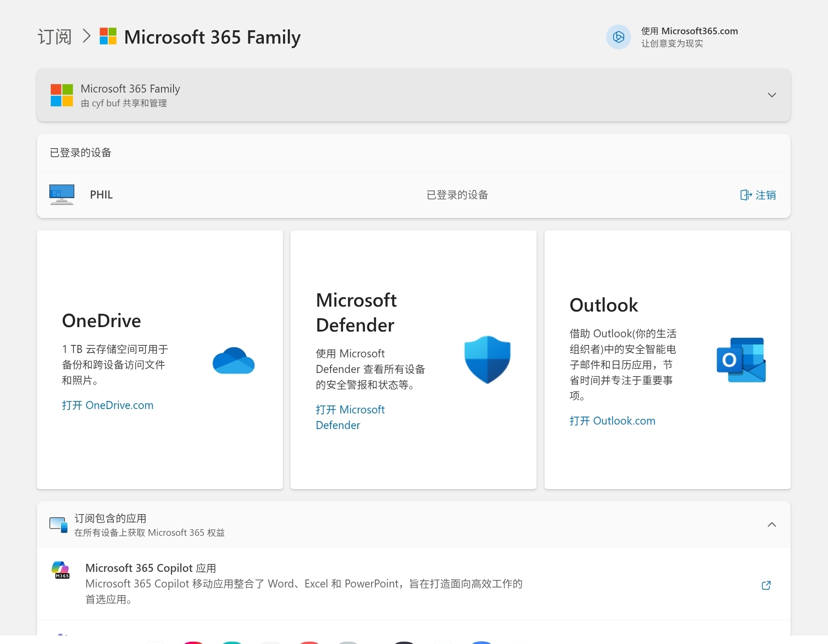Screen dimensions: 828x644
Task: Collapse the 订阅包含的应用 section
Action: point(772,525)
